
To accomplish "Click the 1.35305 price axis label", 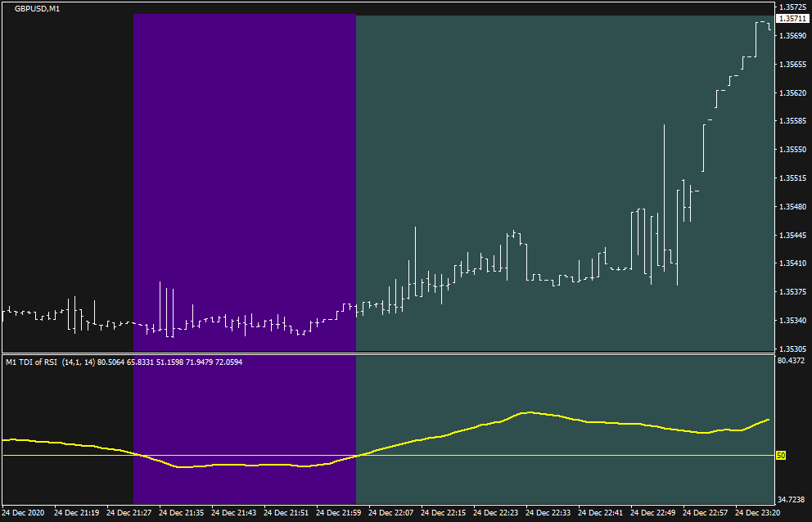I will (793, 349).
